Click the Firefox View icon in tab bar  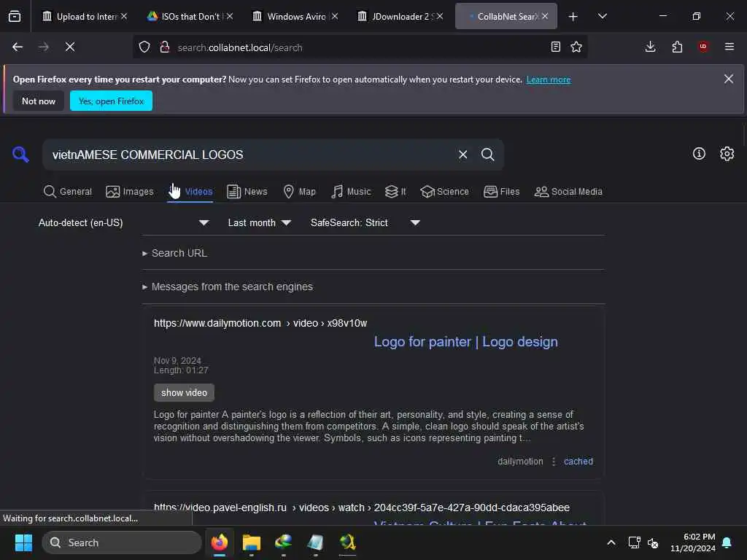[x=15, y=16]
